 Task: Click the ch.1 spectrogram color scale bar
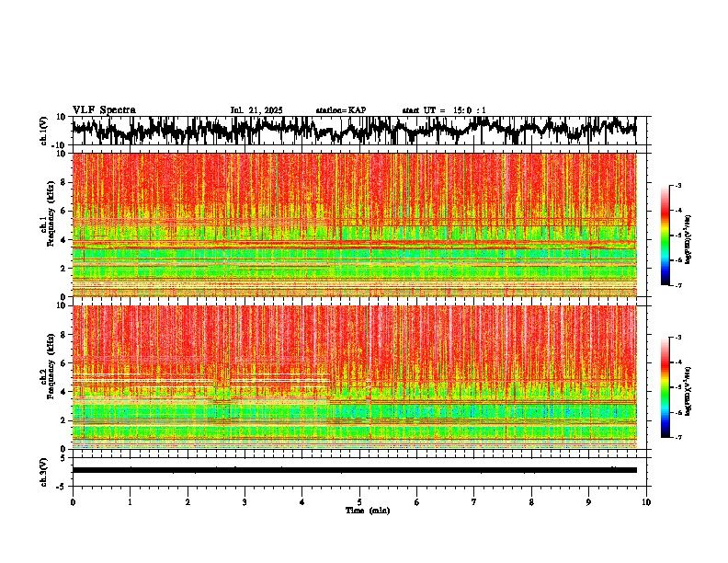pos(665,236)
